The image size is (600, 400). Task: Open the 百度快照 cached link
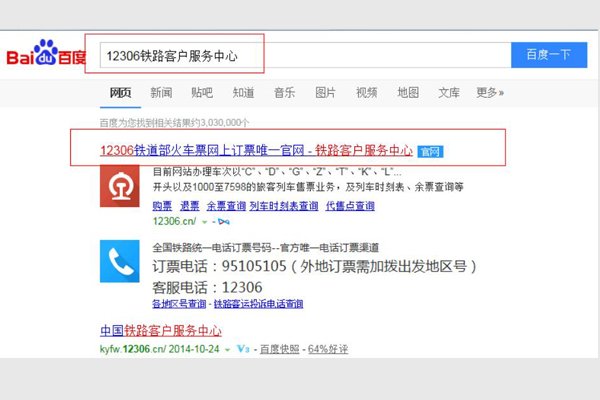coord(279,349)
